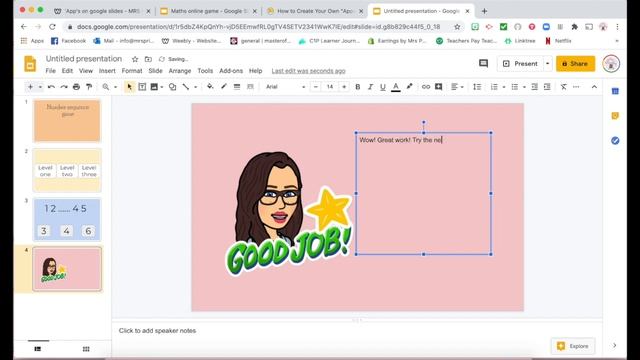Open the comment history icon
640x360 pixels.
(483, 63)
